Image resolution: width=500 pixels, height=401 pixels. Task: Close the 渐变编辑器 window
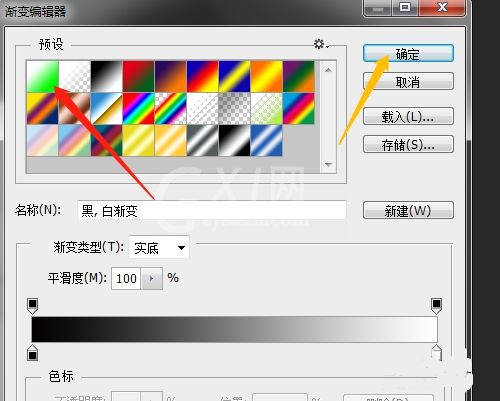pos(442,8)
